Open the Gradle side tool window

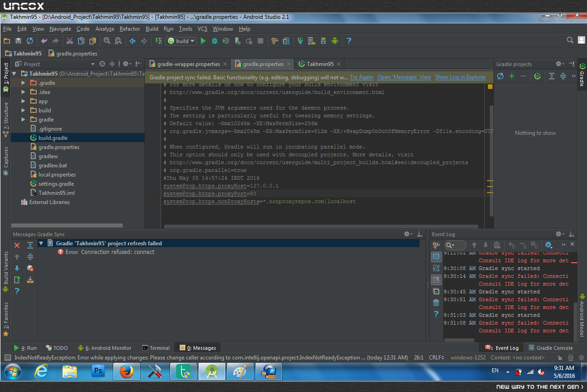point(582,75)
